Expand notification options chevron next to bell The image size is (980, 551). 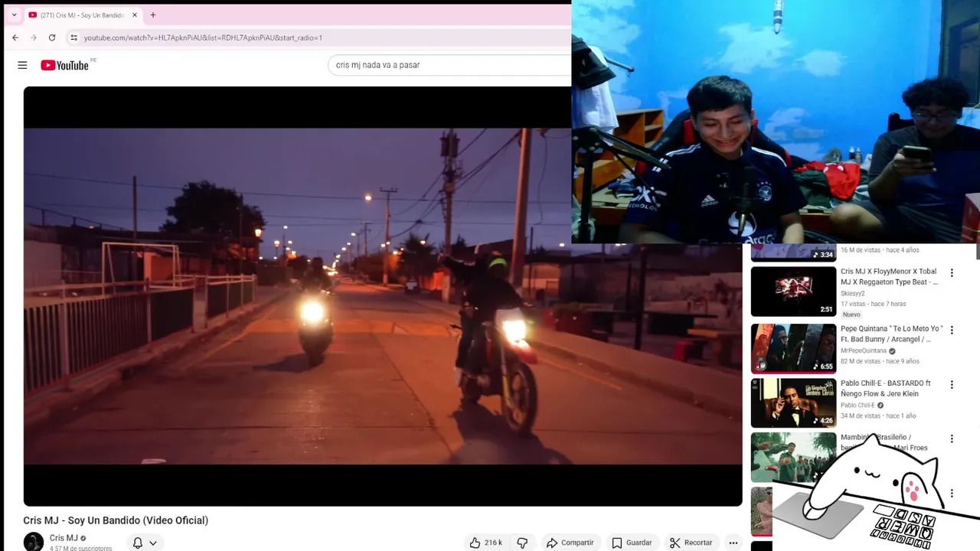153,543
